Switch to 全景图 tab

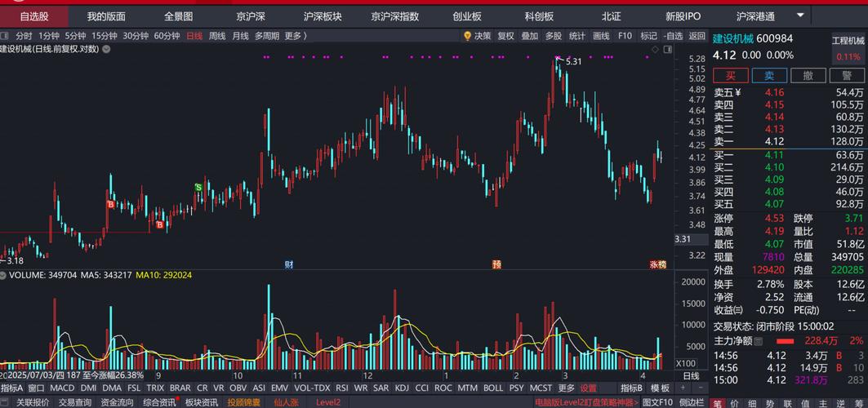[179, 16]
